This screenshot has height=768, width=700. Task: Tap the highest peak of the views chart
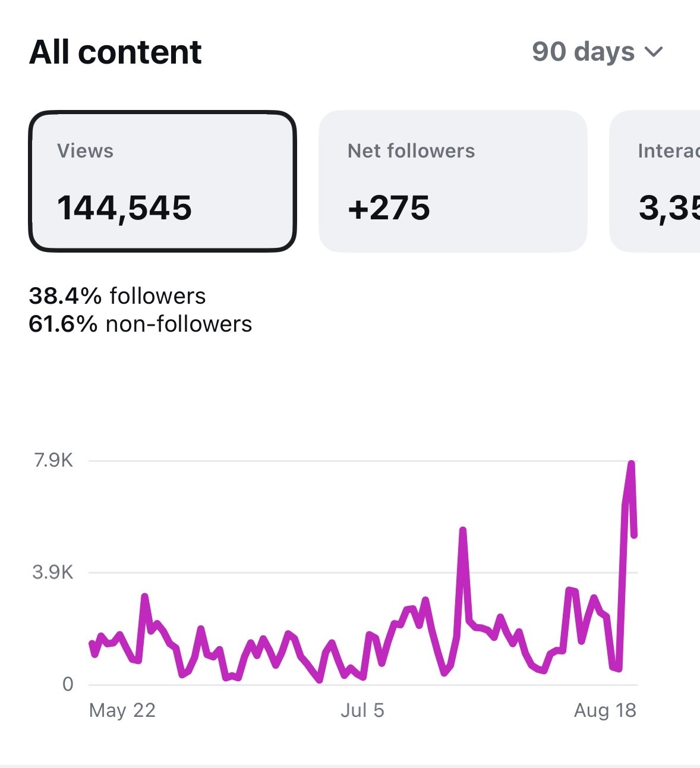[x=631, y=464]
